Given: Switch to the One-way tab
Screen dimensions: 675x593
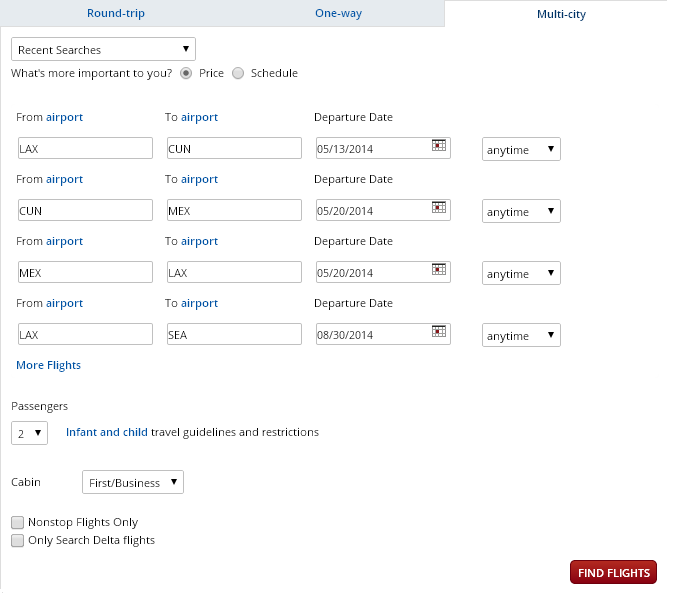Looking at the screenshot, I should coord(338,13).
